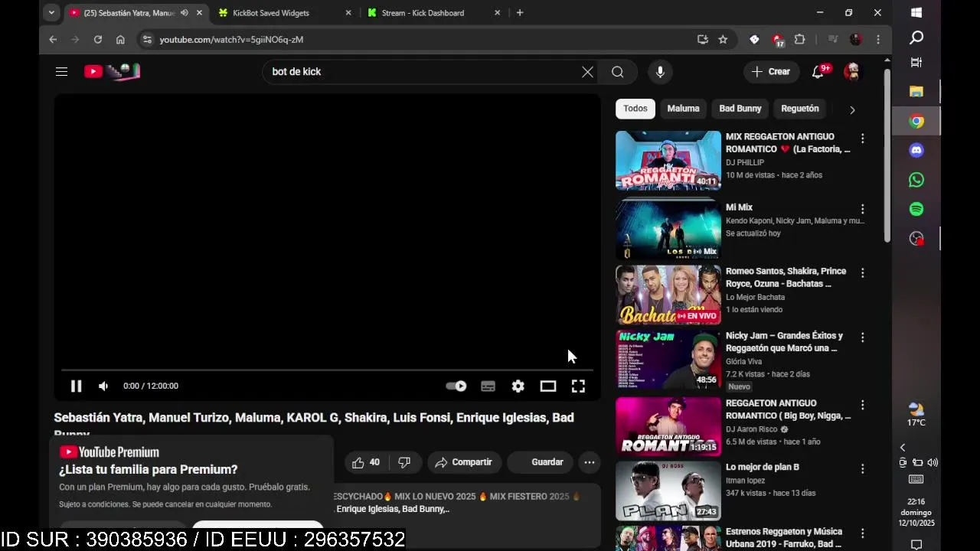This screenshot has width=980, height=551.
Task: Open options for Mi Mix
Action: 862,209
